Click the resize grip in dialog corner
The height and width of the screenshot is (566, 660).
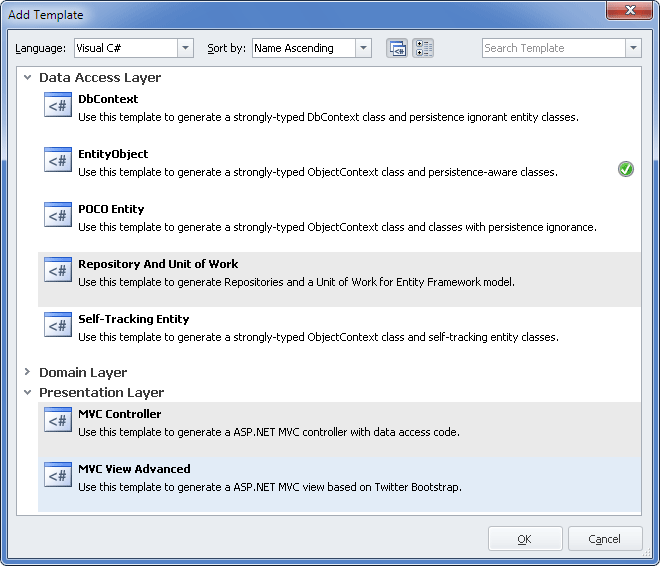click(x=647, y=553)
